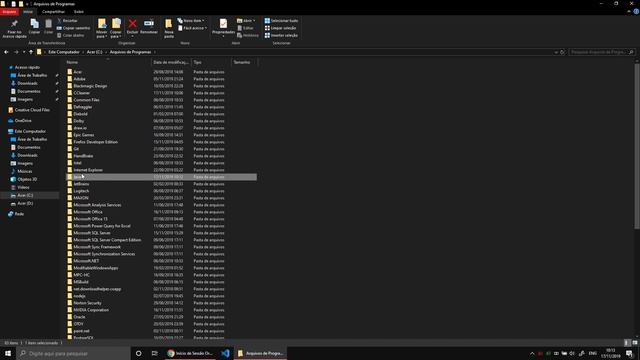The image size is (640, 360).
Task: Click the vertical scrollbar of file list
Action: [x=637, y=145]
